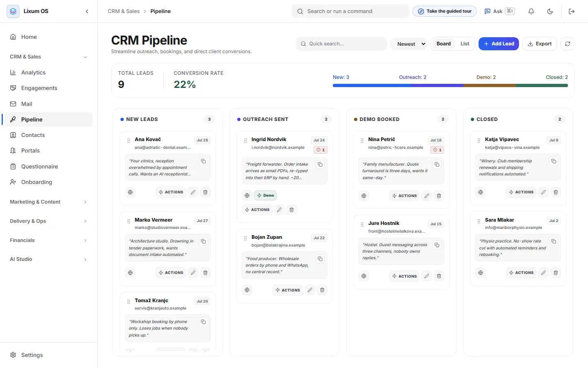Open Questionnaire page
The image size is (588, 368).
point(49,166)
